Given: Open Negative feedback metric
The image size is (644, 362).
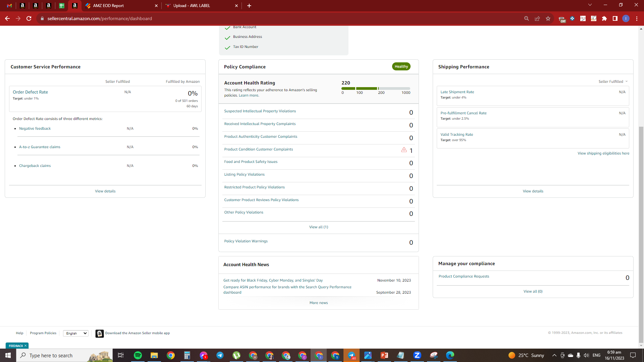Looking at the screenshot, I should (x=35, y=128).
